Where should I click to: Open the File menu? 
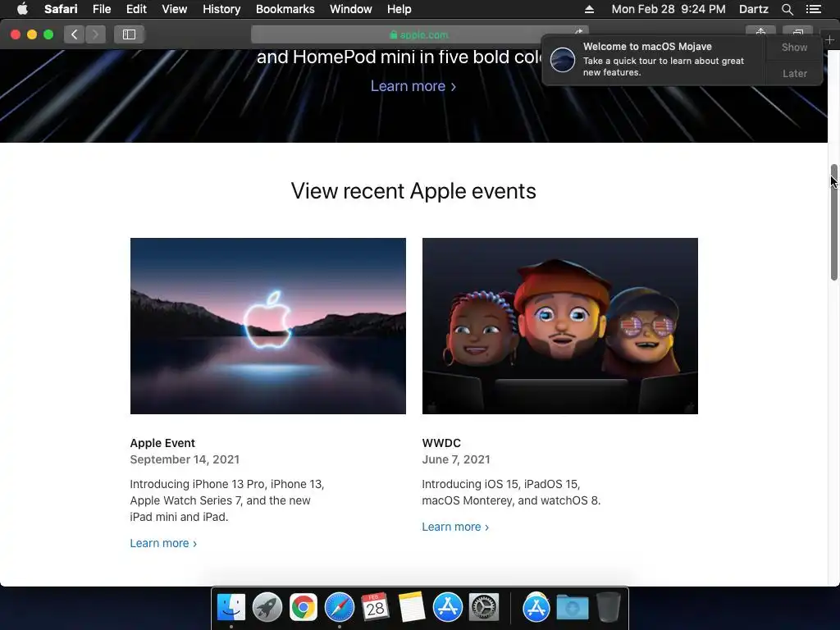(101, 9)
